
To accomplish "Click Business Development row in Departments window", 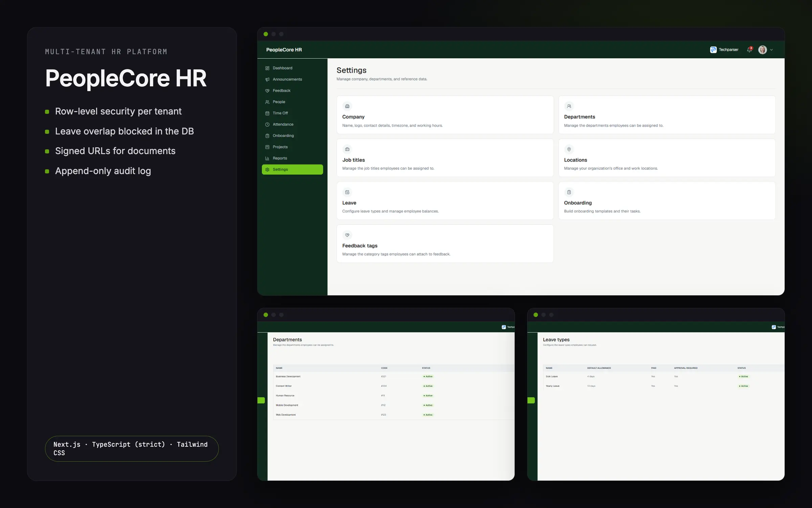I will click(x=394, y=376).
